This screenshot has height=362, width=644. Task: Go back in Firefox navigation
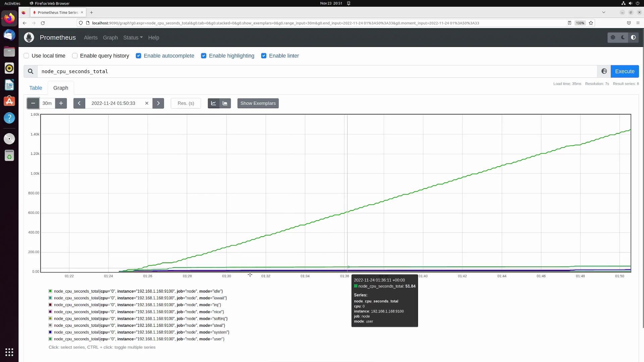tap(24, 23)
